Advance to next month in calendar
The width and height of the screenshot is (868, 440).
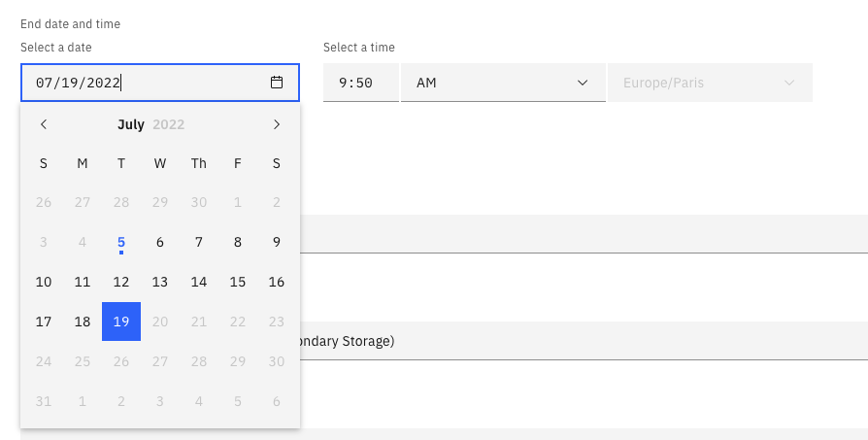click(x=277, y=124)
